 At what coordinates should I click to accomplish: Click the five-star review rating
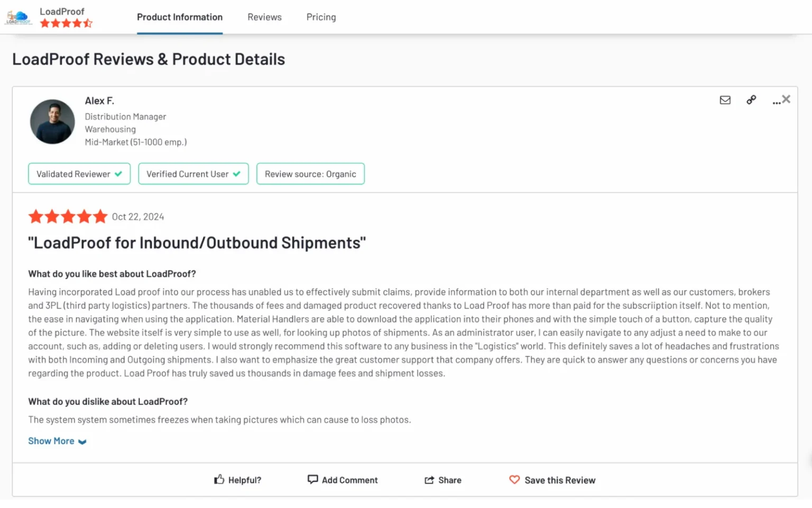(68, 216)
